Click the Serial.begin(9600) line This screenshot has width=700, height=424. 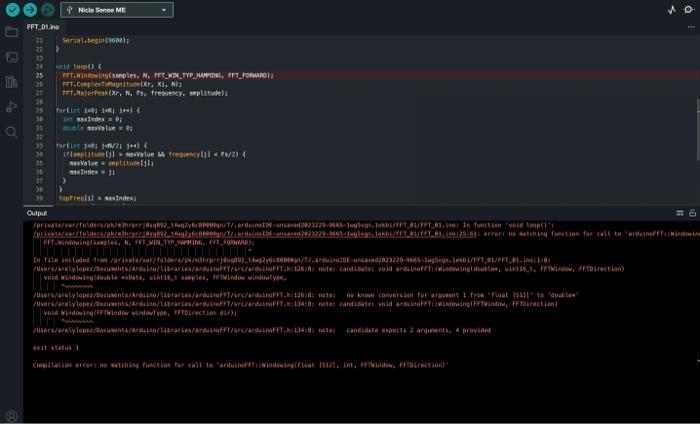96,40
